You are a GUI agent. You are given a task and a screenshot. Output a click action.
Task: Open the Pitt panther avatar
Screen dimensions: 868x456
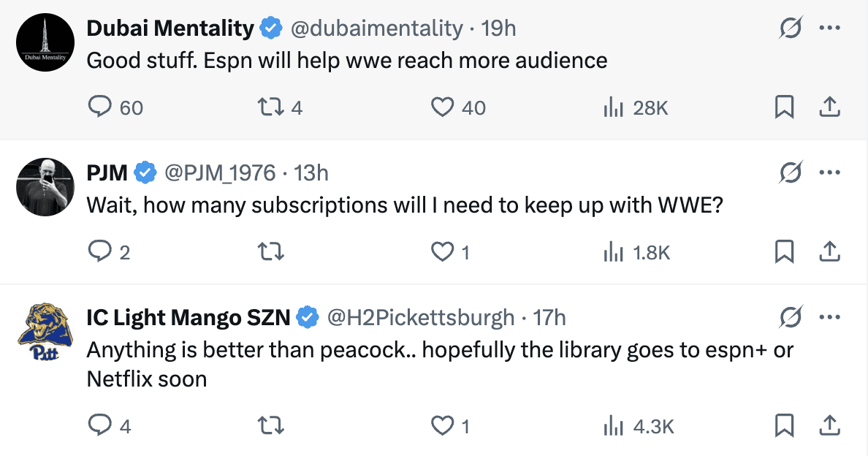point(45,332)
